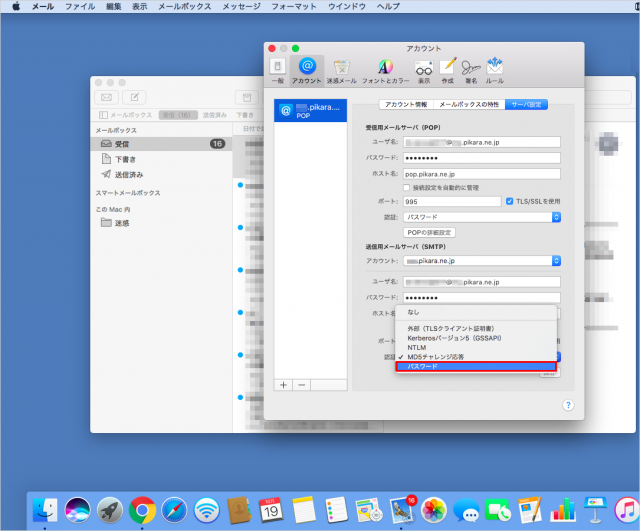Choose Kerberosバージョン5 (GSSAPI) option

click(476, 338)
